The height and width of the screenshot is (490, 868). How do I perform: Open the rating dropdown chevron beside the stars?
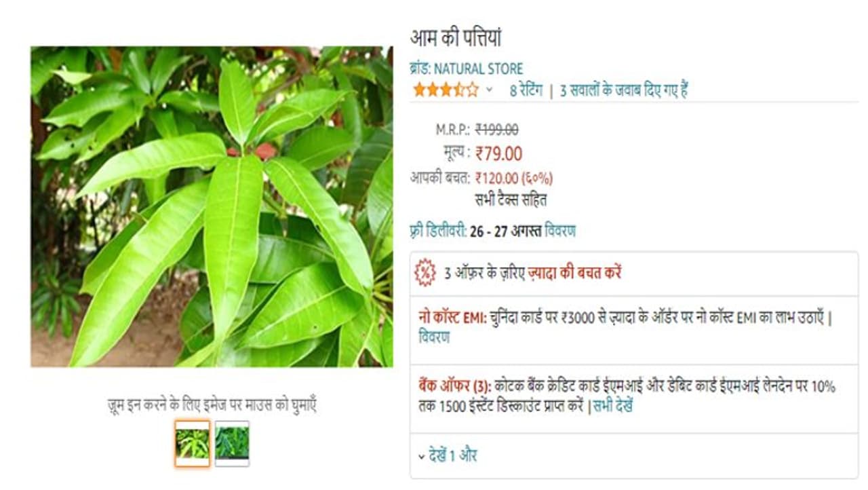coord(489,90)
